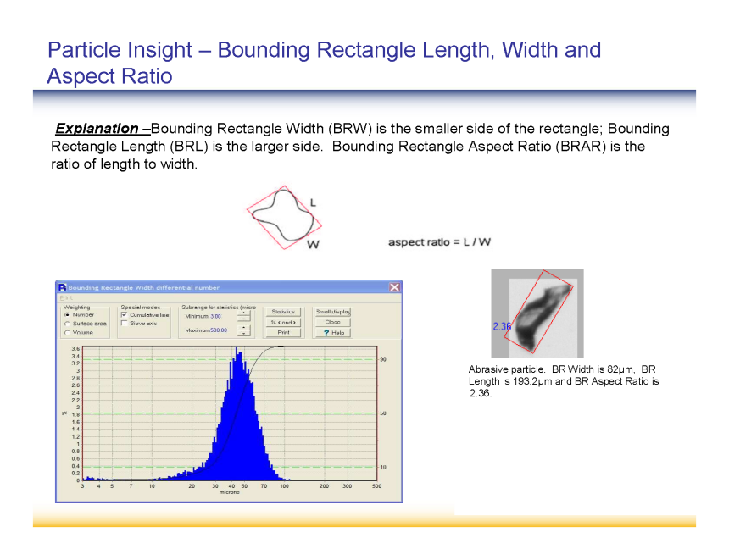Click the Help button with question mark

click(x=332, y=332)
